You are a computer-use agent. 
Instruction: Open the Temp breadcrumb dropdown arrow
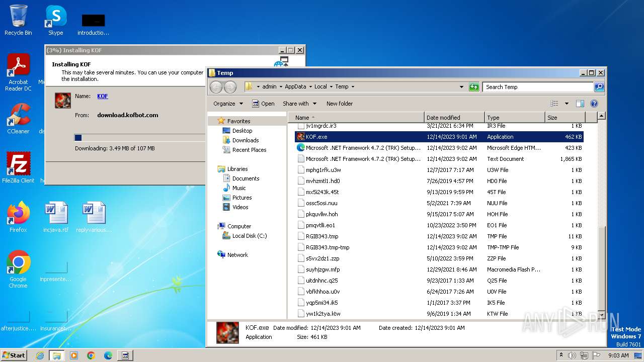(x=353, y=87)
